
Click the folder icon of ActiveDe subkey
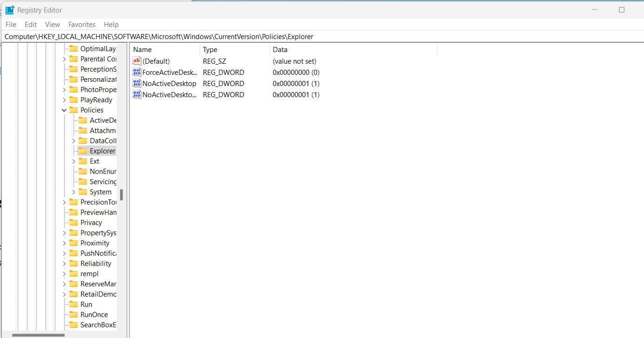coord(83,120)
